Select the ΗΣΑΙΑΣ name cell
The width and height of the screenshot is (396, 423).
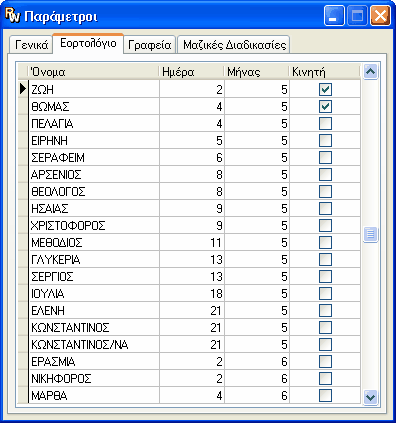click(94, 208)
